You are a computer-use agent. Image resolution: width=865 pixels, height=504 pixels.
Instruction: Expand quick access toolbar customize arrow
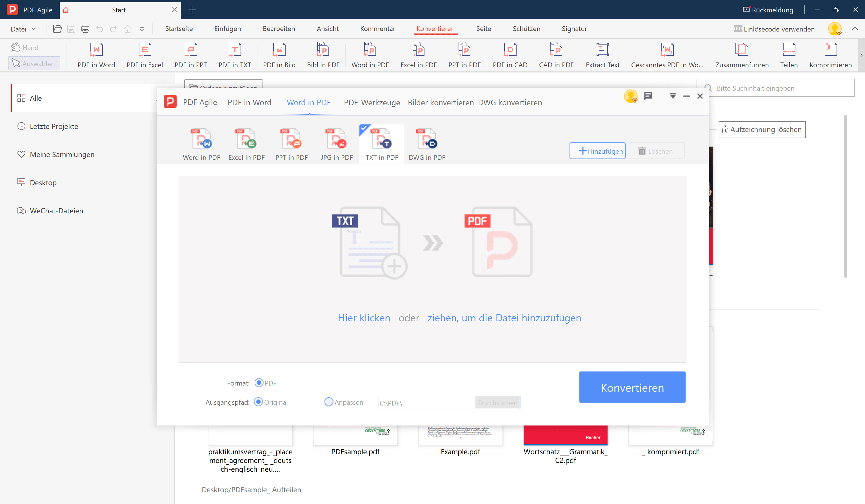142,29
